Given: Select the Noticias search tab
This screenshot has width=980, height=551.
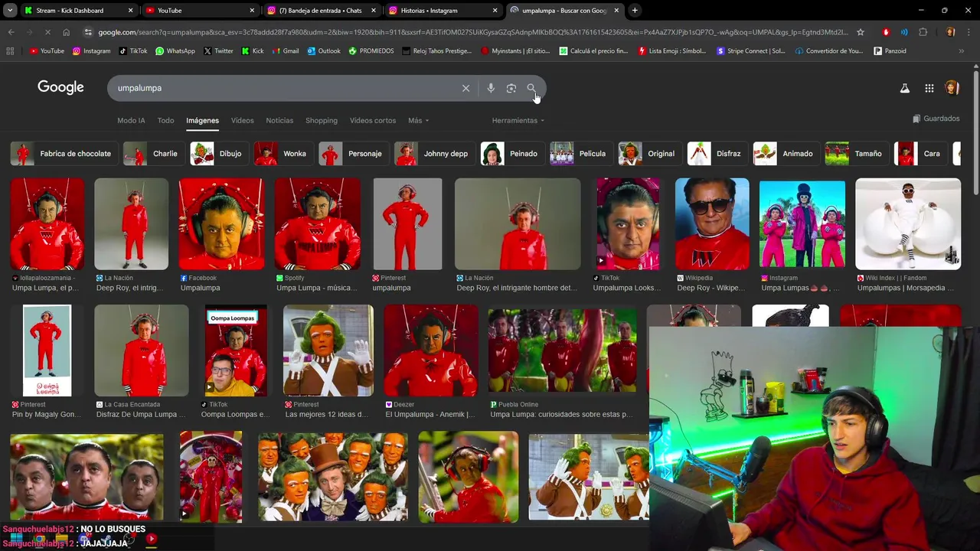Looking at the screenshot, I should click(279, 120).
